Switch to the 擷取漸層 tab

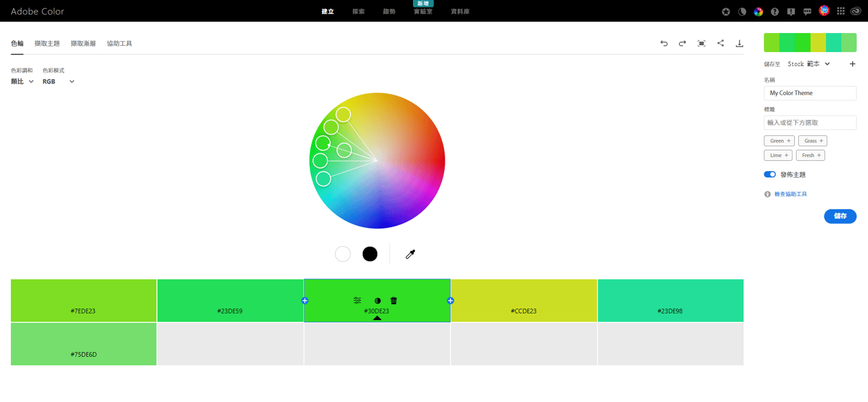pyautogui.click(x=83, y=43)
